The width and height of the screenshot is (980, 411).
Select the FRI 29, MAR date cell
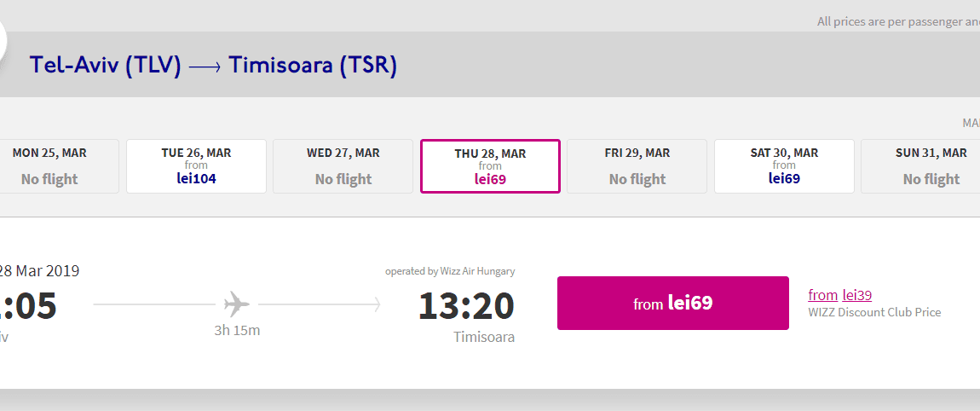(x=637, y=166)
